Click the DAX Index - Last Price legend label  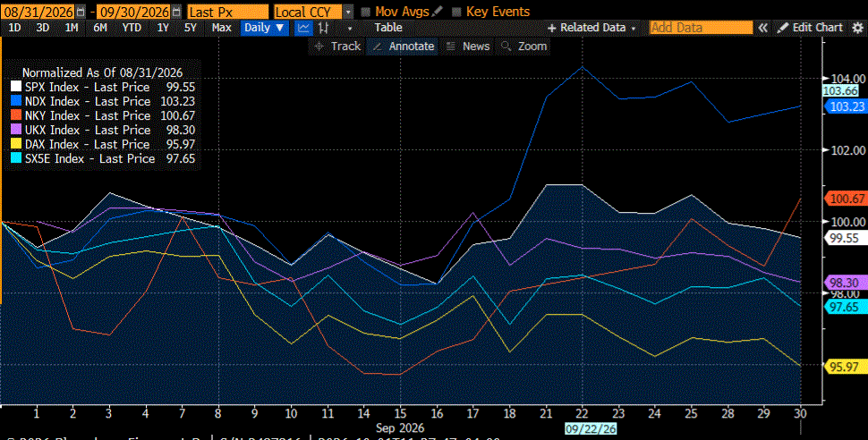[87, 145]
